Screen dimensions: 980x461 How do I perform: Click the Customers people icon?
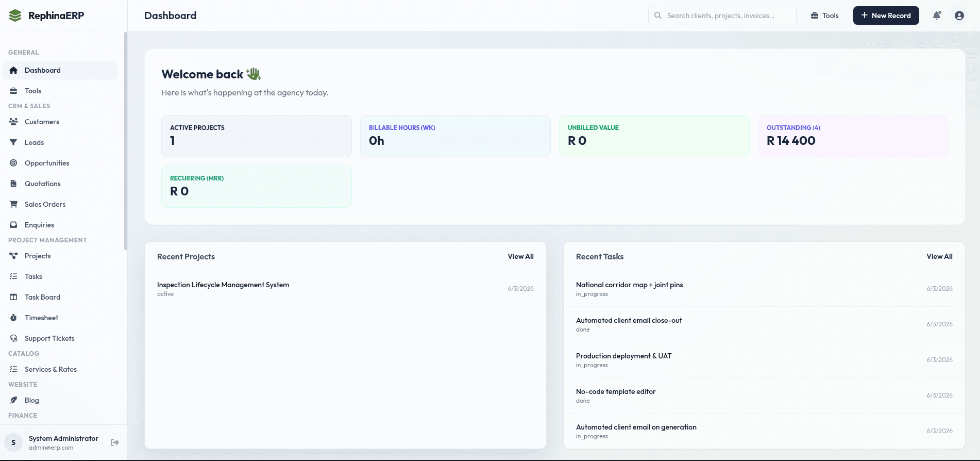pyautogui.click(x=13, y=122)
